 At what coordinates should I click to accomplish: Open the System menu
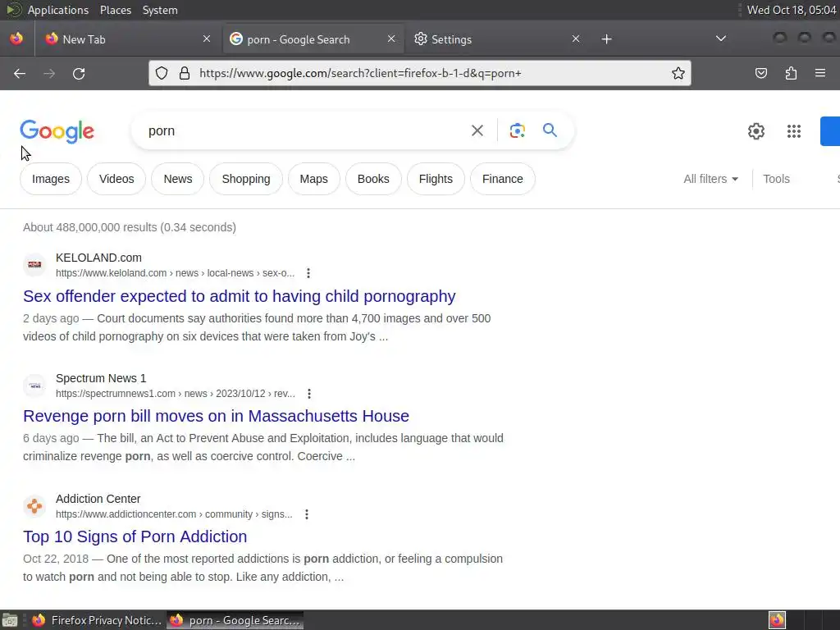160,10
